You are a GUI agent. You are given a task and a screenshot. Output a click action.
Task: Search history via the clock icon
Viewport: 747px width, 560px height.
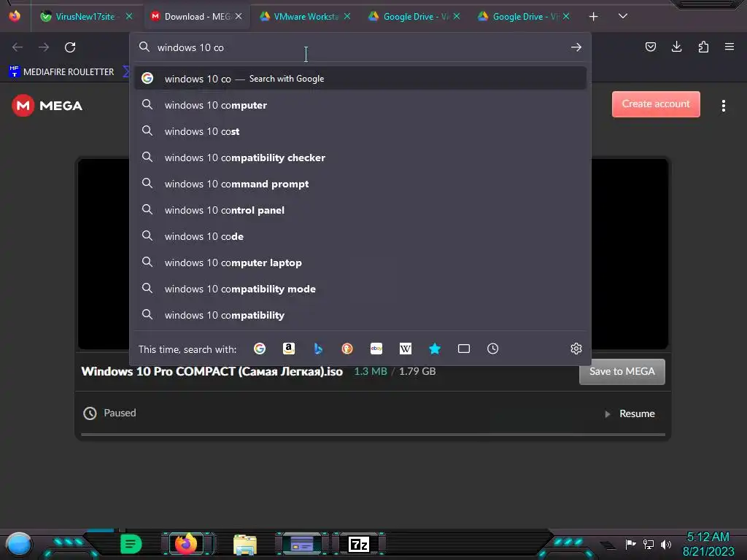493,349
